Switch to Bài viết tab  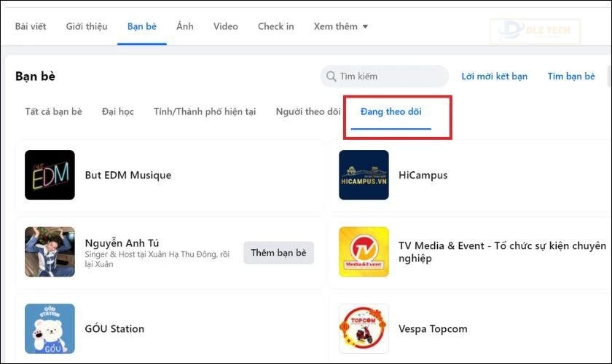click(31, 26)
